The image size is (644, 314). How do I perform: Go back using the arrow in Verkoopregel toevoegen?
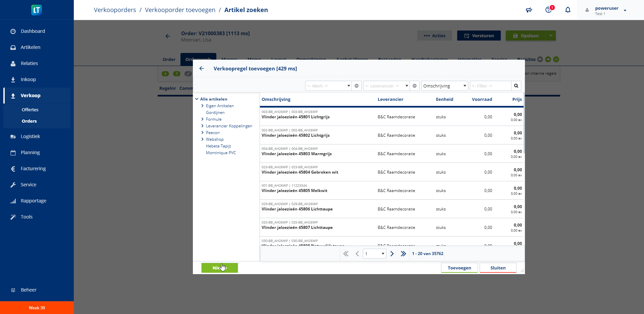[x=202, y=69]
